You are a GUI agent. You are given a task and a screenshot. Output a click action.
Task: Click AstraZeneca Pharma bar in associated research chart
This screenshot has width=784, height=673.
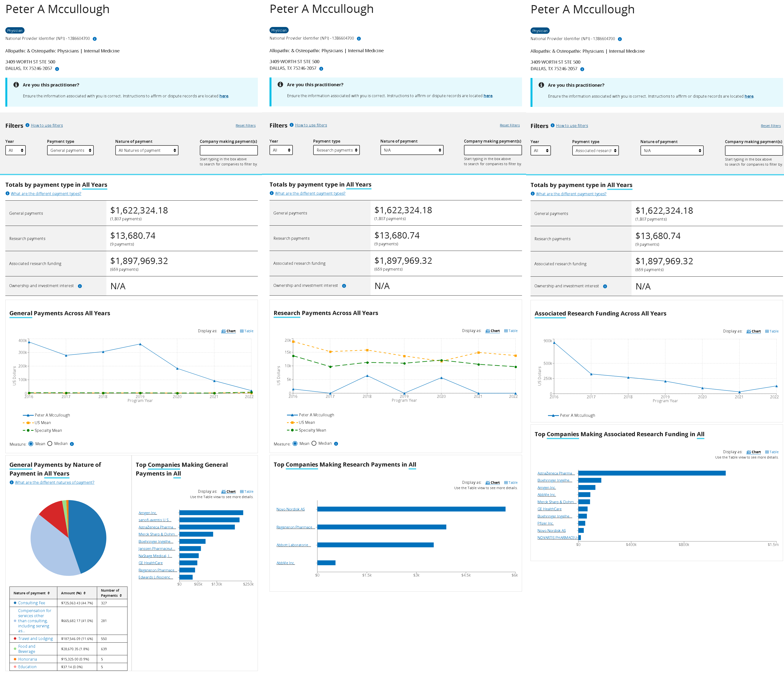(652, 473)
